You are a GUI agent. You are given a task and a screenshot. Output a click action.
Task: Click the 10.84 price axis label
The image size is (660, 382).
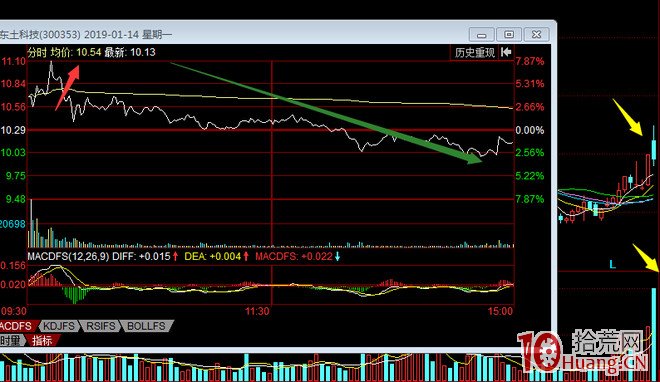point(13,84)
